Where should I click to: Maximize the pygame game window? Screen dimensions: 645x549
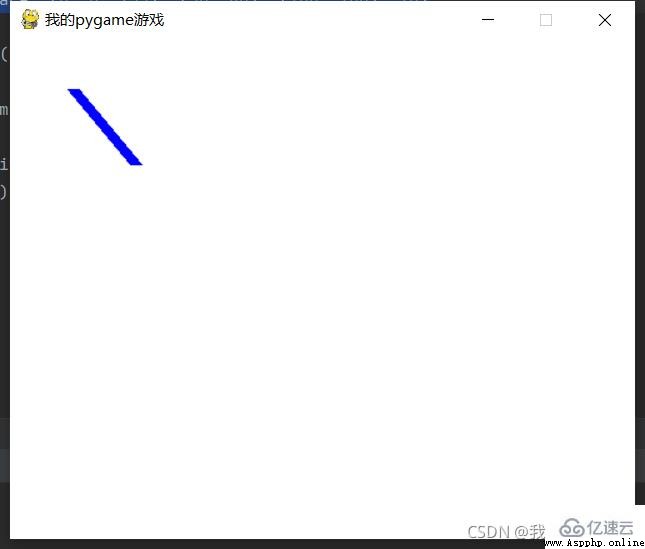(x=546, y=20)
